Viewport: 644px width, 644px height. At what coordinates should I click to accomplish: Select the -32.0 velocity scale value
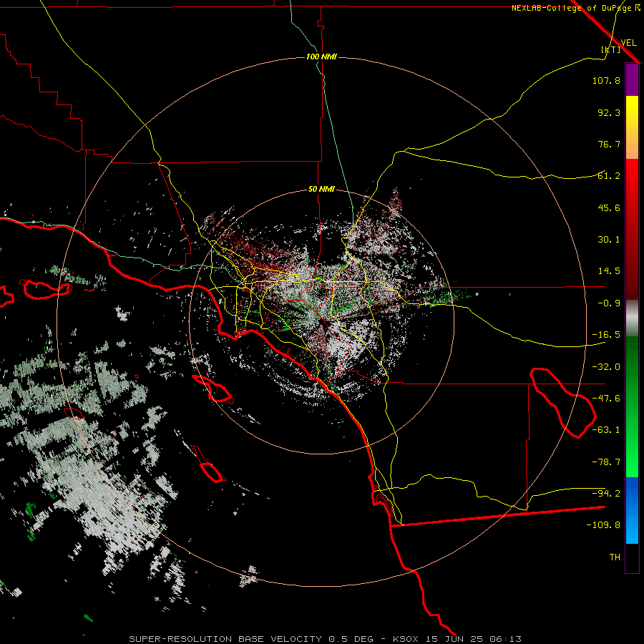[606, 367]
